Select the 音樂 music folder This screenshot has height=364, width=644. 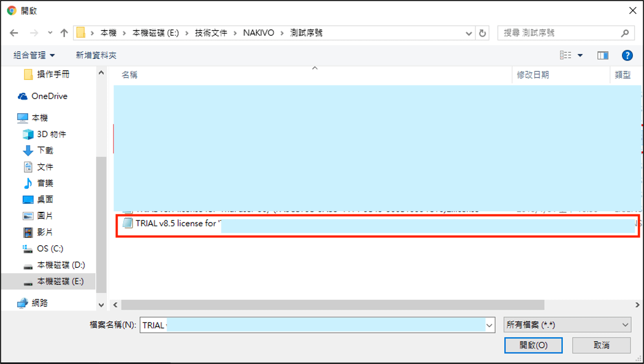[x=45, y=183]
